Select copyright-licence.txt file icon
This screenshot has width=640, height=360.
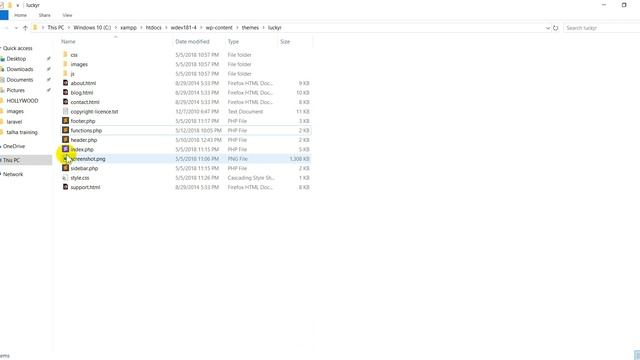click(65, 111)
